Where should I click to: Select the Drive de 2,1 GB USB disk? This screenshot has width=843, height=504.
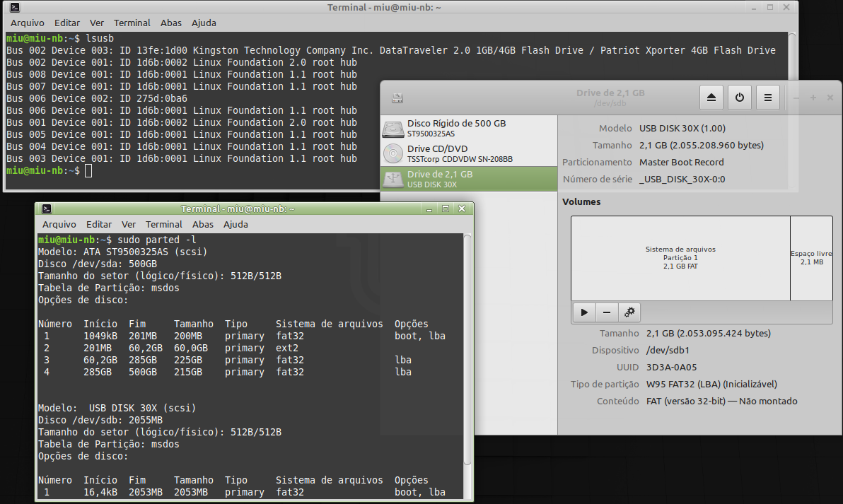pos(469,179)
